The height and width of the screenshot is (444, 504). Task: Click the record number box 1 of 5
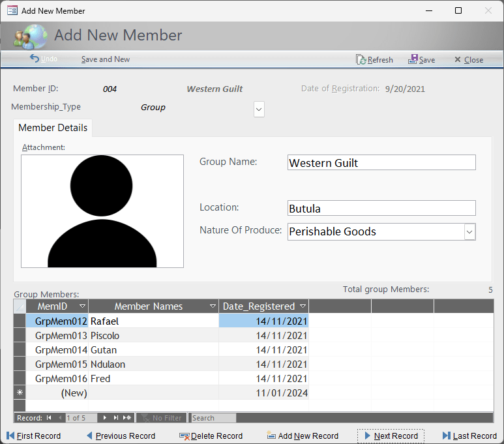point(81,418)
